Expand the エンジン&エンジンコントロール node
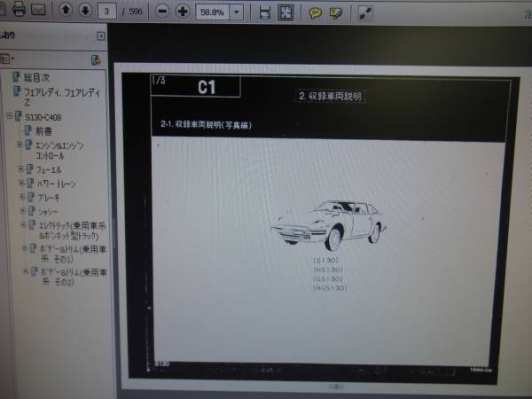The height and width of the screenshot is (399, 532). point(20,145)
